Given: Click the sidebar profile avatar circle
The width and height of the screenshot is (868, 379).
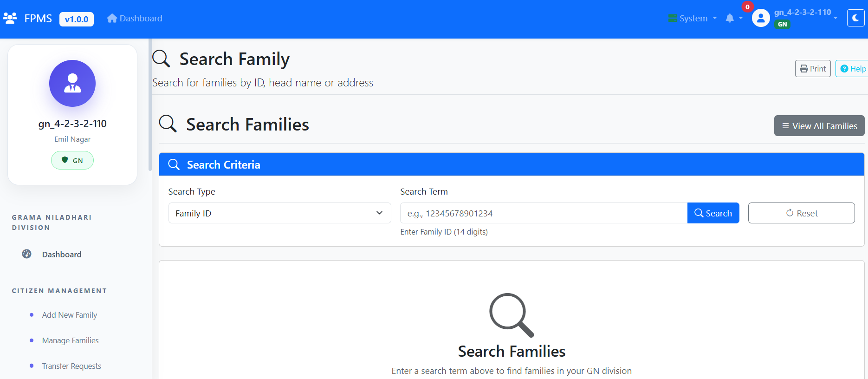Looking at the screenshot, I should 72,84.
